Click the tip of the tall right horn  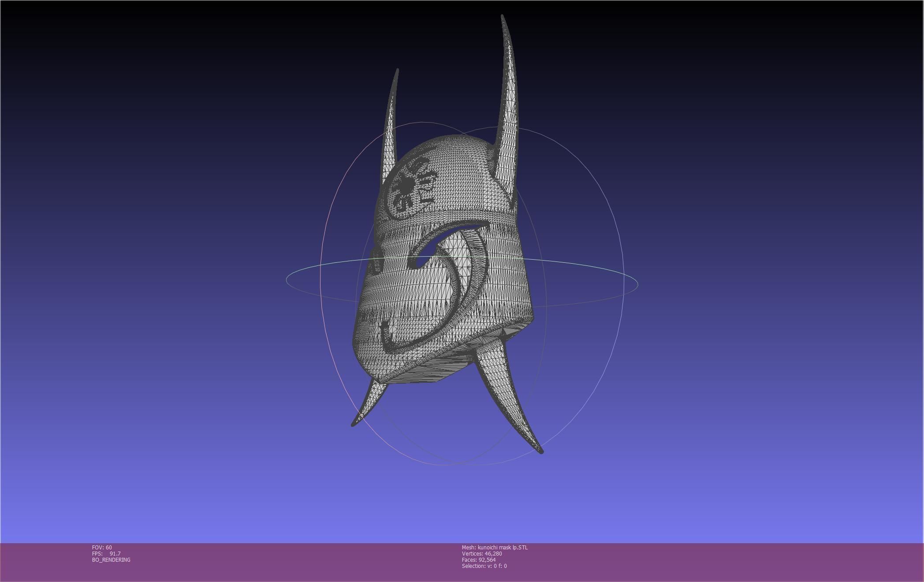click(503, 17)
